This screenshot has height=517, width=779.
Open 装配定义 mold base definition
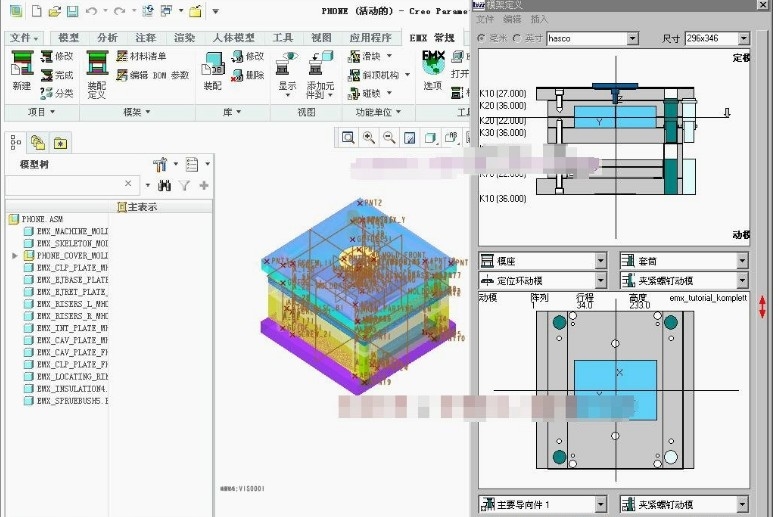point(97,74)
